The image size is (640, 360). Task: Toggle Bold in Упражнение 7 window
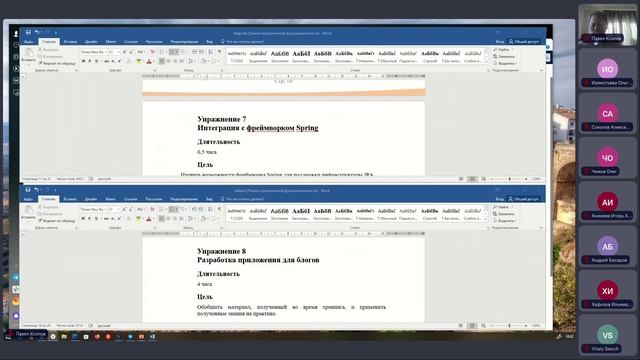click(x=83, y=61)
